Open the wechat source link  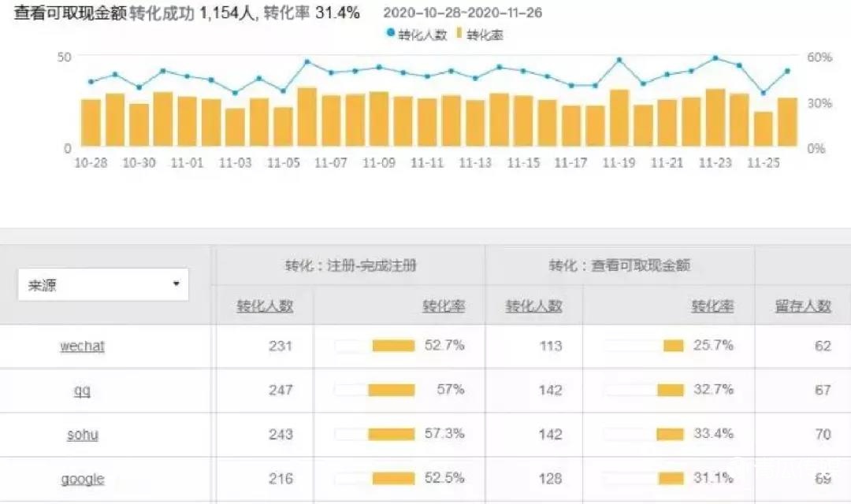pos(82,346)
